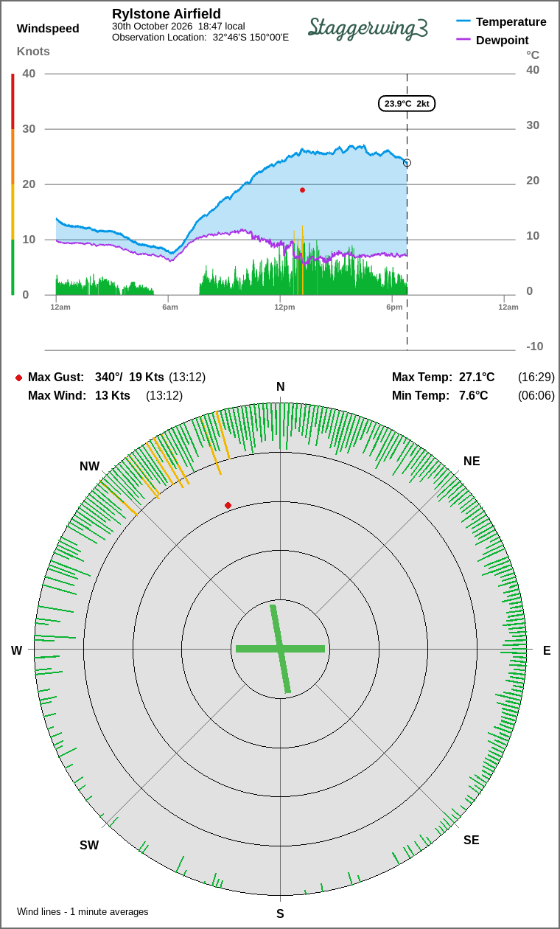Click the left 12am axis label

click(x=60, y=307)
